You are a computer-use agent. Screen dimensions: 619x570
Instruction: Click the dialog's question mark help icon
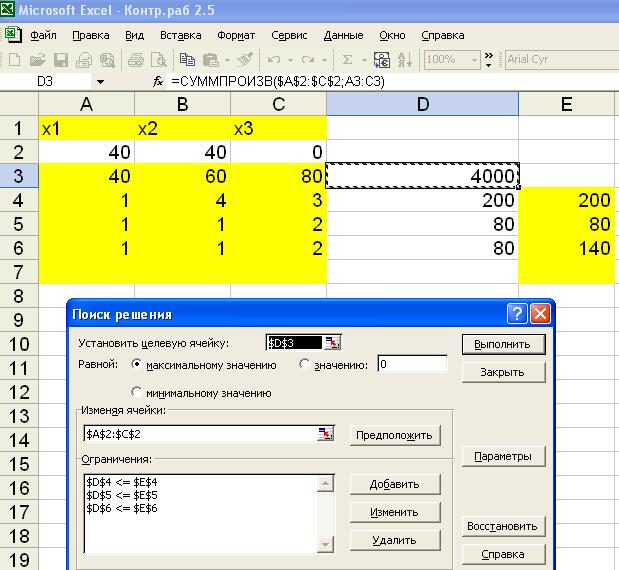[517, 314]
